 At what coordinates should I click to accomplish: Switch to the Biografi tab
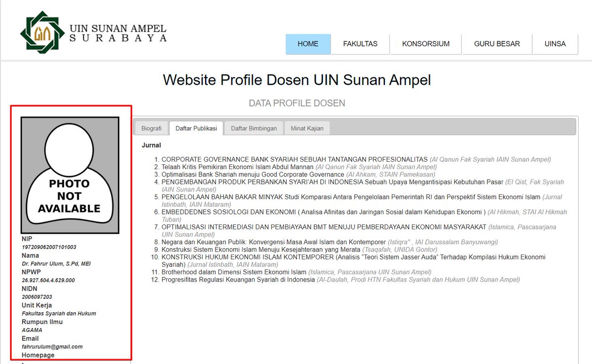(151, 128)
